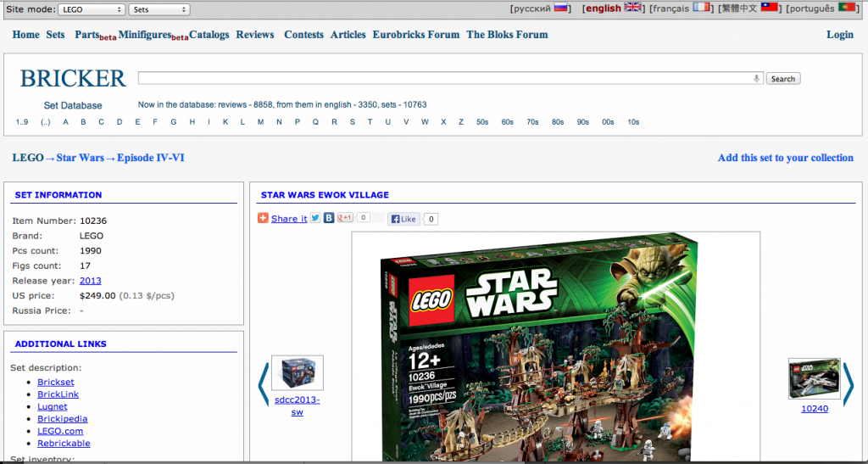868x464 pixels.
Task: Click the Star Wars breadcrumb link
Action: [x=81, y=158]
